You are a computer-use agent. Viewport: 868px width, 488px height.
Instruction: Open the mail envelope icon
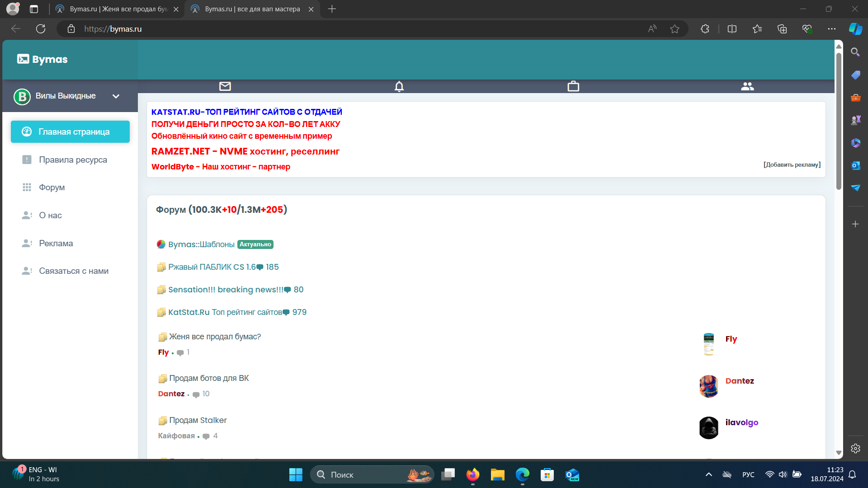tap(225, 86)
